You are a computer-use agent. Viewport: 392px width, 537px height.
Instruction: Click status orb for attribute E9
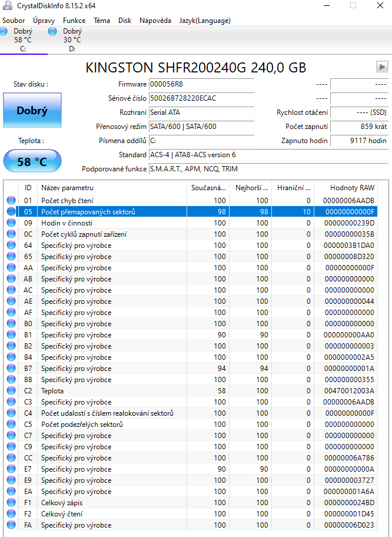point(11,480)
